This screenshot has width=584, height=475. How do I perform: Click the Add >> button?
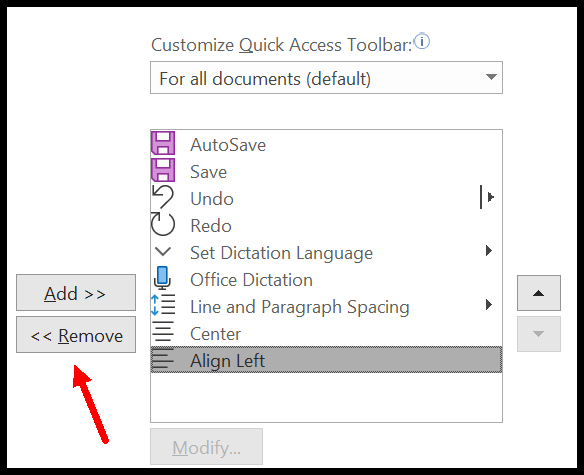click(76, 293)
